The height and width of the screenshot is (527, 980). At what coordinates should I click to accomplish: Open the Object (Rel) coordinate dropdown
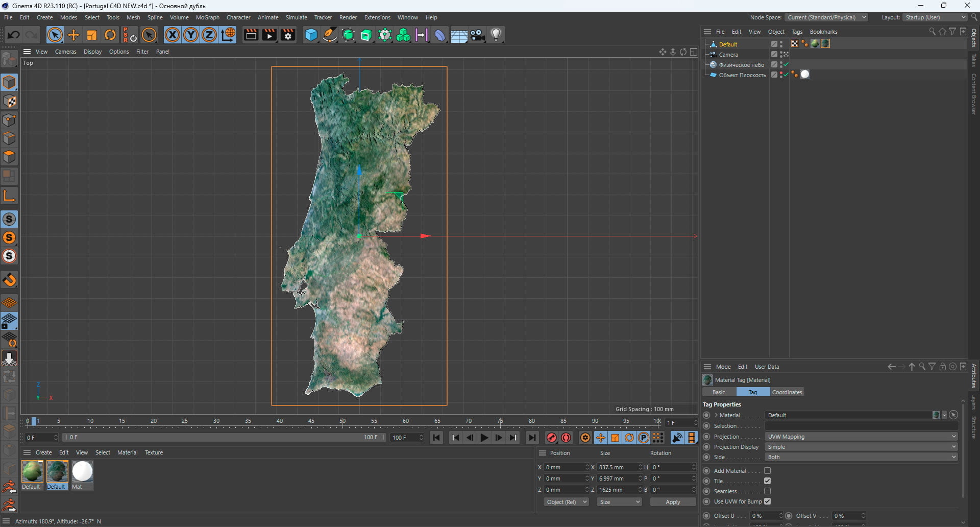pos(566,502)
